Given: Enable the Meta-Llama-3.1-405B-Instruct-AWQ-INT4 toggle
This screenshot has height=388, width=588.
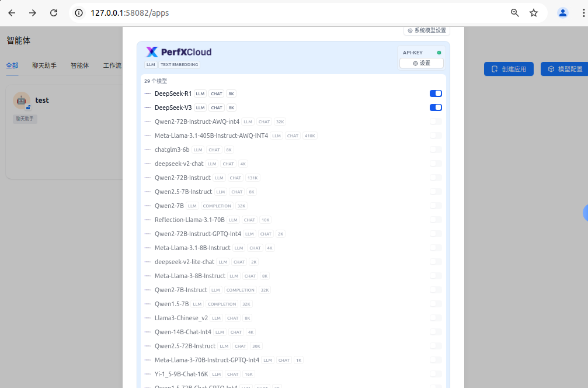Looking at the screenshot, I should point(436,136).
